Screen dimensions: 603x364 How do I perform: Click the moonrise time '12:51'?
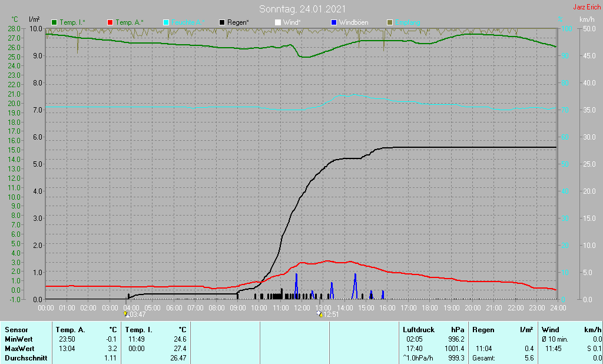coord(331,315)
